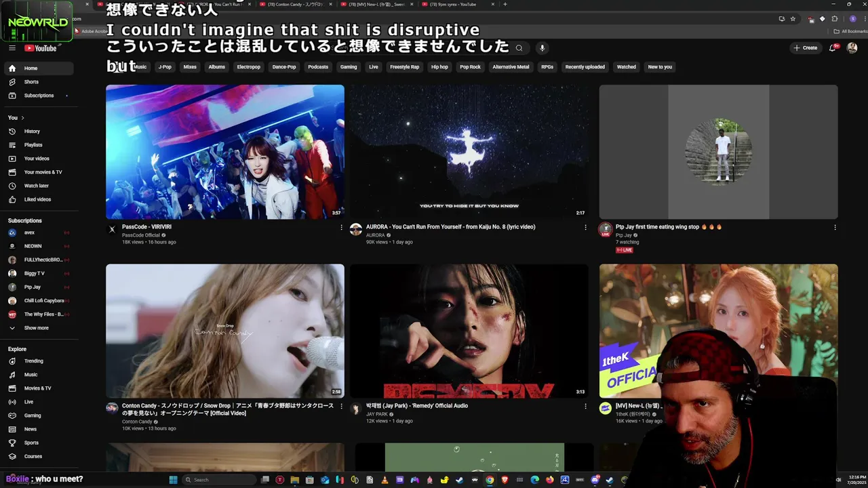Play the Jay Park Remedy thumbnail
The width and height of the screenshot is (868, 488).
point(469,331)
